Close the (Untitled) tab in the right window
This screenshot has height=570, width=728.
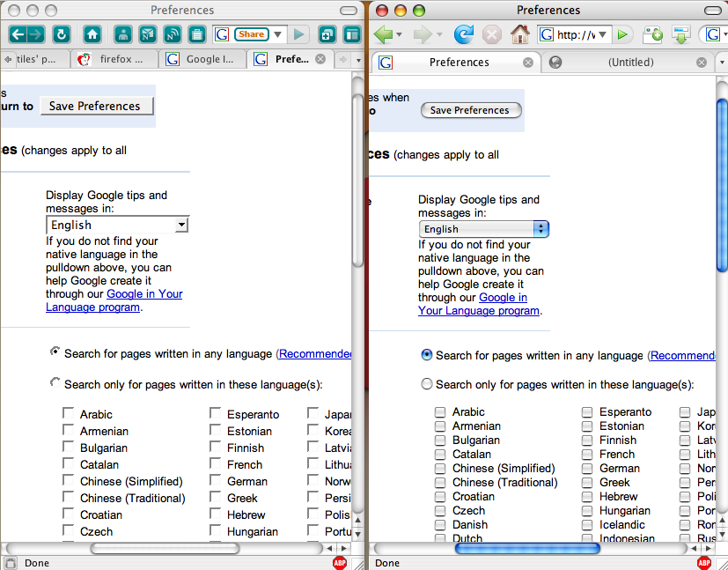click(702, 63)
